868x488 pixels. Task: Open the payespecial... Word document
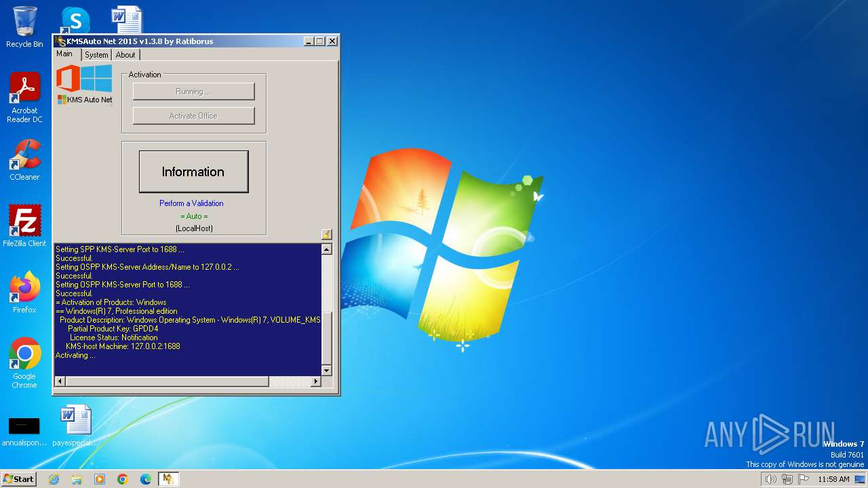point(75,426)
